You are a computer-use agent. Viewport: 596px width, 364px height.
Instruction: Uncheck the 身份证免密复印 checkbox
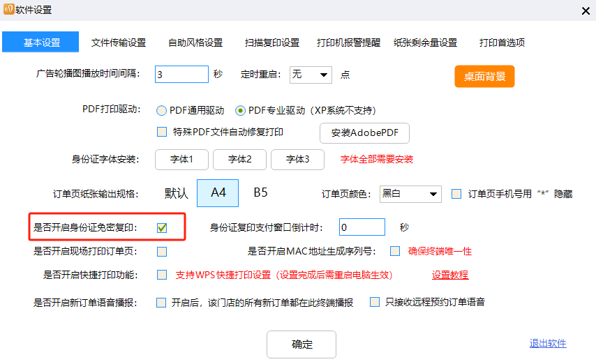(x=162, y=227)
